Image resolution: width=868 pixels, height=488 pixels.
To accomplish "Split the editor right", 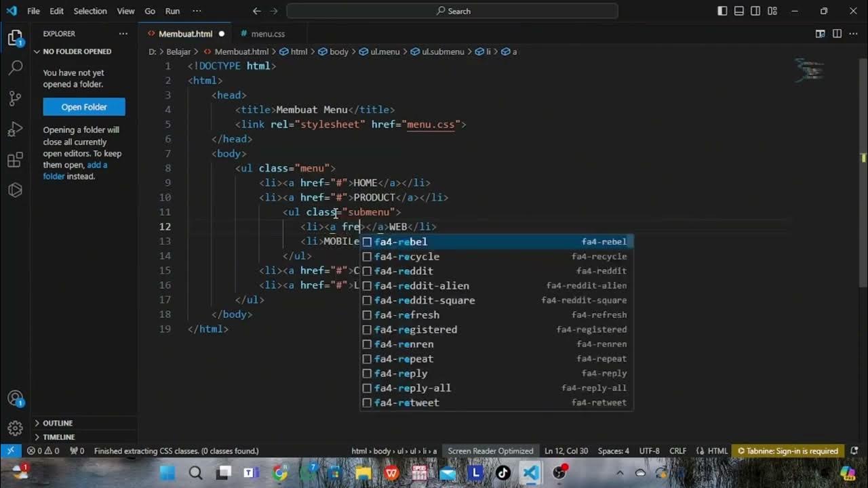I will point(837,33).
